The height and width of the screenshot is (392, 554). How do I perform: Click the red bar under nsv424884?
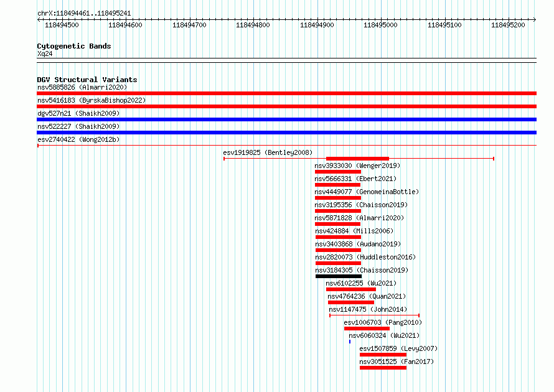338,237
